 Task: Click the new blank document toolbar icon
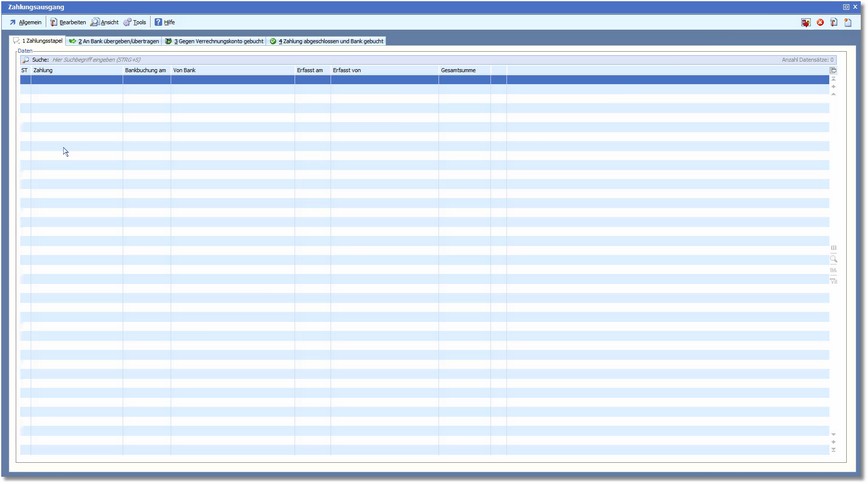pyautogui.click(x=848, y=22)
